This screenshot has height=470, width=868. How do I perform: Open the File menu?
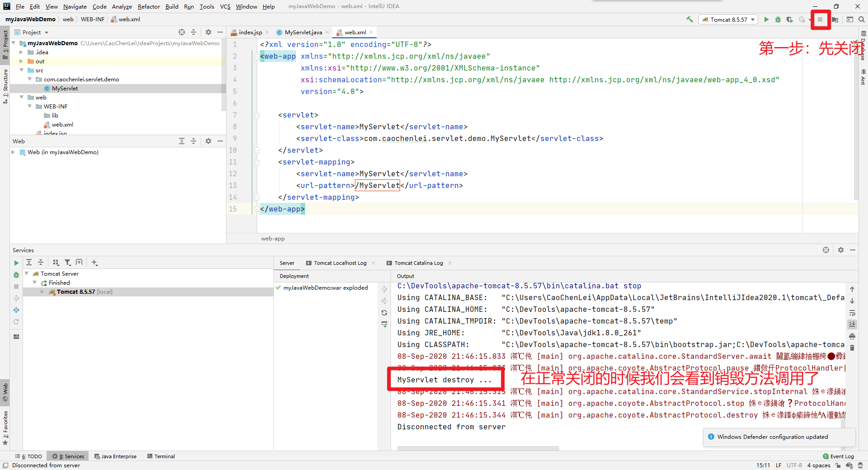tap(20, 6)
